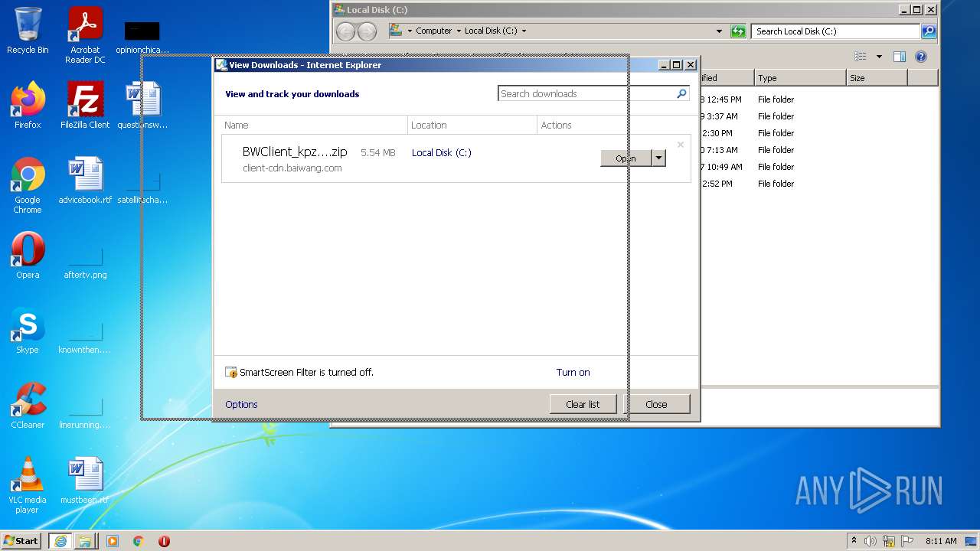Click the Turn on SmartScreen link
Viewport: 980px width, 551px height.
coord(573,373)
